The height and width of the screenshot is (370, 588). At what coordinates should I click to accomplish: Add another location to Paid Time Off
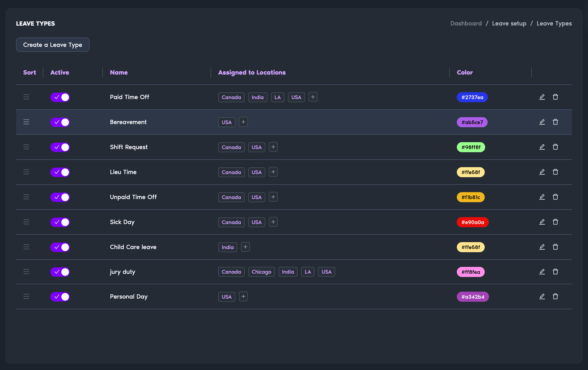(x=313, y=97)
